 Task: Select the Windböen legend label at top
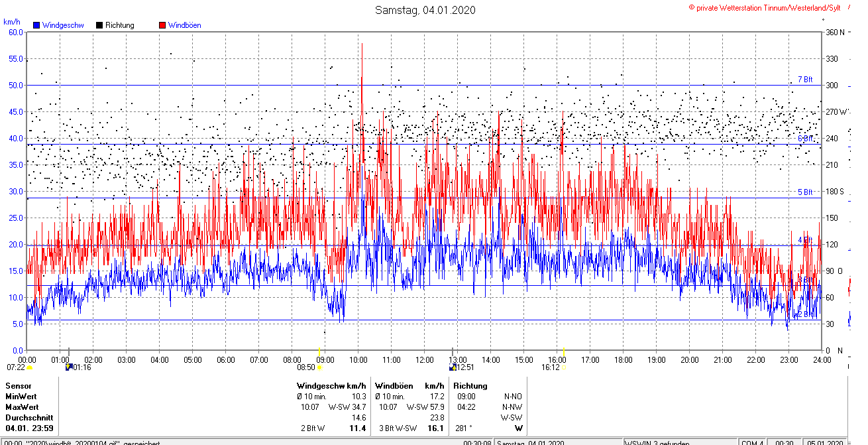point(185,25)
